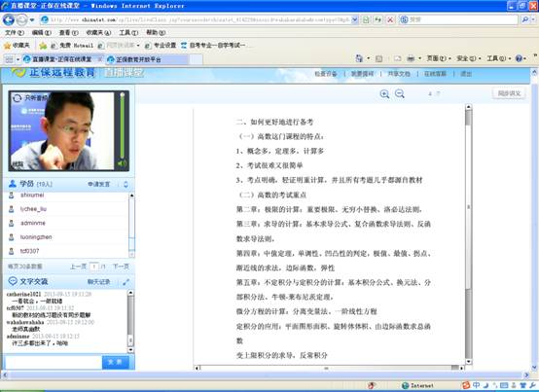
Task: Click the 聊天记录 chat history link
Action: 98,282
